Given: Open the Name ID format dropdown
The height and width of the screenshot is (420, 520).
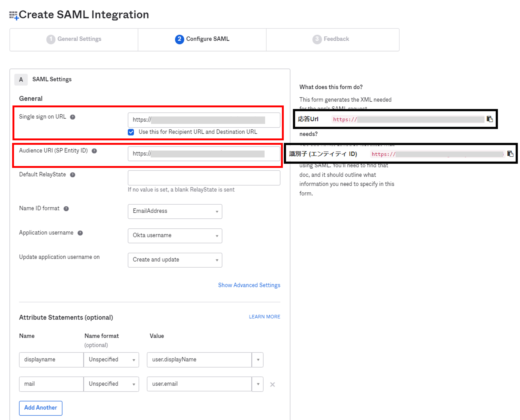Looking at the screenshot, I should point(175,211).
